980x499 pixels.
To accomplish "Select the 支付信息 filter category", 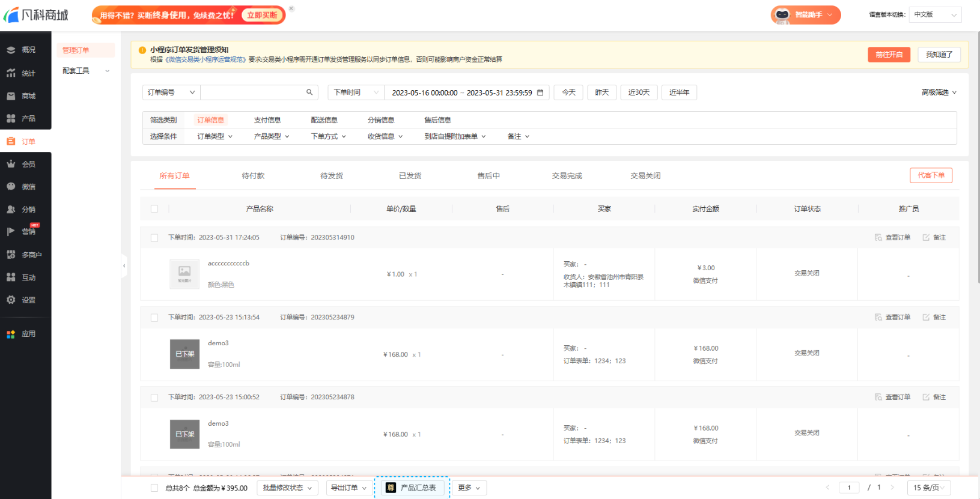I will coord(267,120).
